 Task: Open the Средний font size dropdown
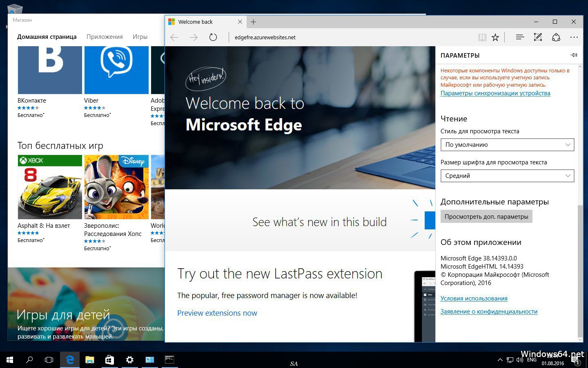pos(507,176)
